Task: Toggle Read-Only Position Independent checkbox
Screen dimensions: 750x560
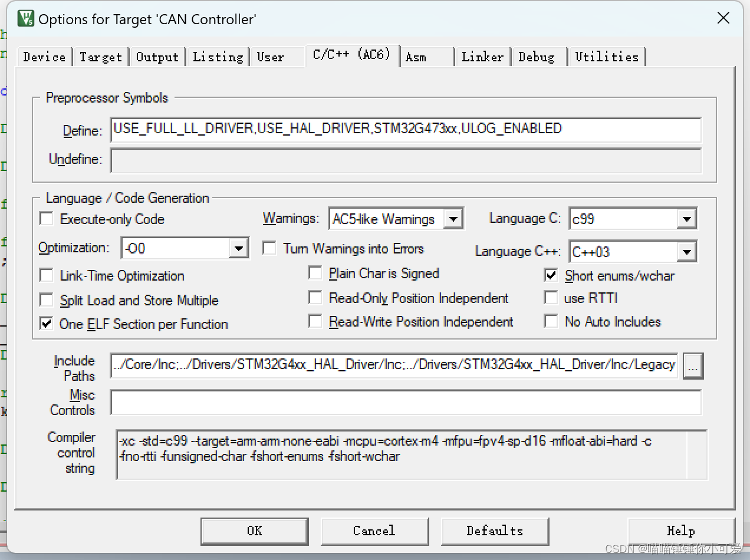Action: (315, 298)
